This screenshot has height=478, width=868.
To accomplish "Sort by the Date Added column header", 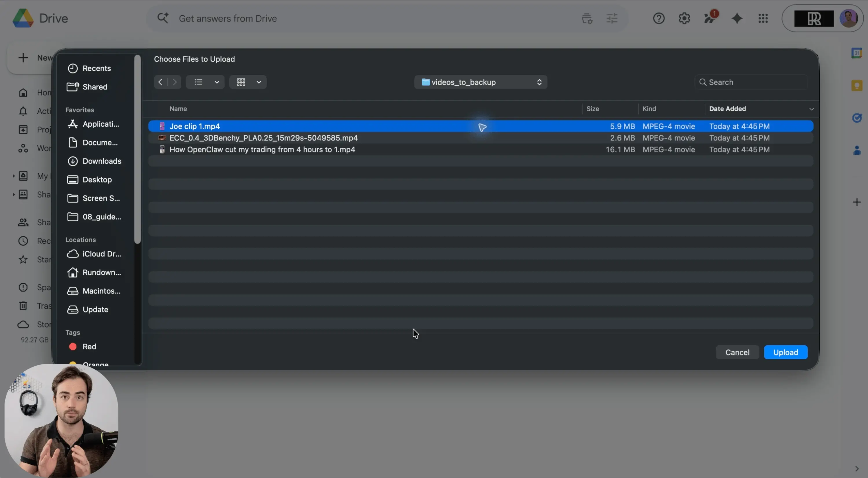I will [x=727, y=109].
